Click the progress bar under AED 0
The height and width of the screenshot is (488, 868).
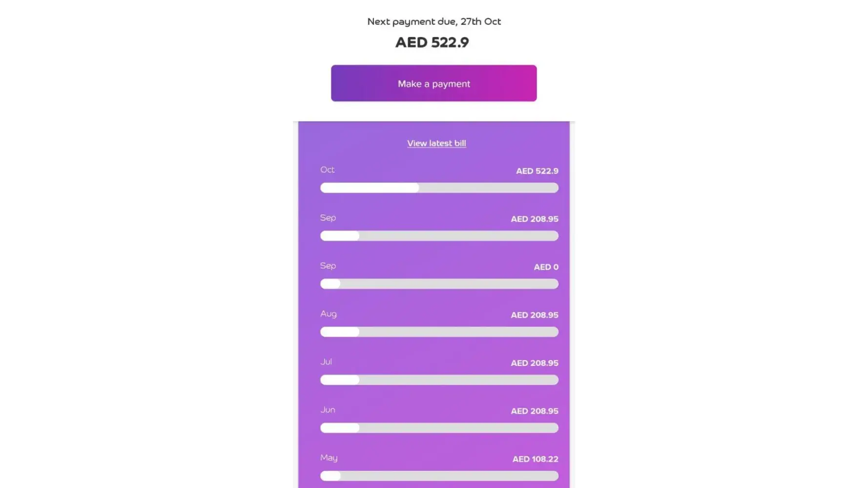439,284
